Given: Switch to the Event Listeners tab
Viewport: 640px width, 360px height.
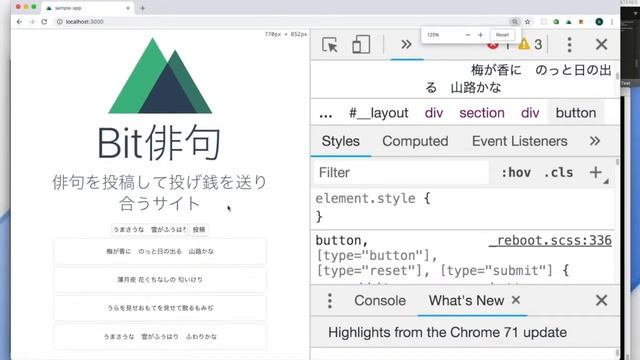Looking at the screenshot, I should tap(520, 141).
